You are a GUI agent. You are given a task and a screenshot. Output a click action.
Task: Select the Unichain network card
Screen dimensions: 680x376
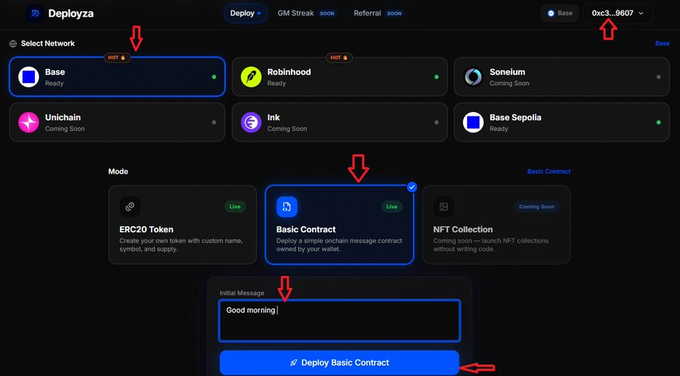click(x=117, y=122)
